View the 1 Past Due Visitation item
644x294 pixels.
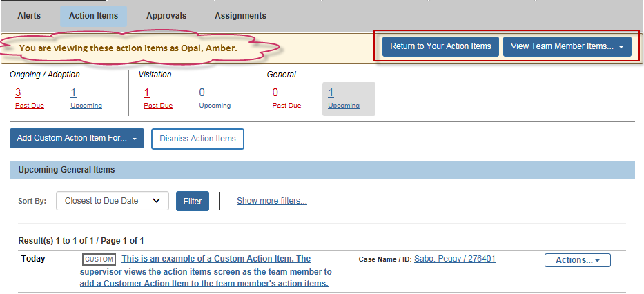click(158, 98)
